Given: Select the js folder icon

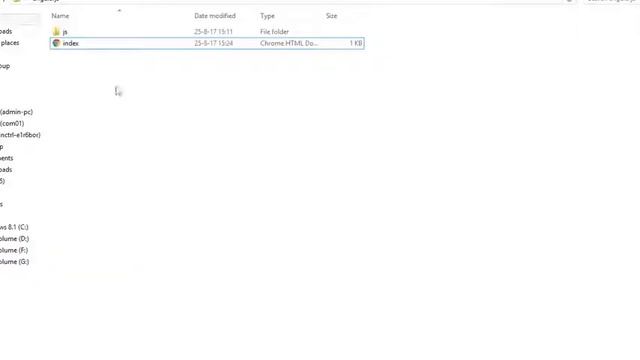Looking at the screenshot, I should pos(56,31).
